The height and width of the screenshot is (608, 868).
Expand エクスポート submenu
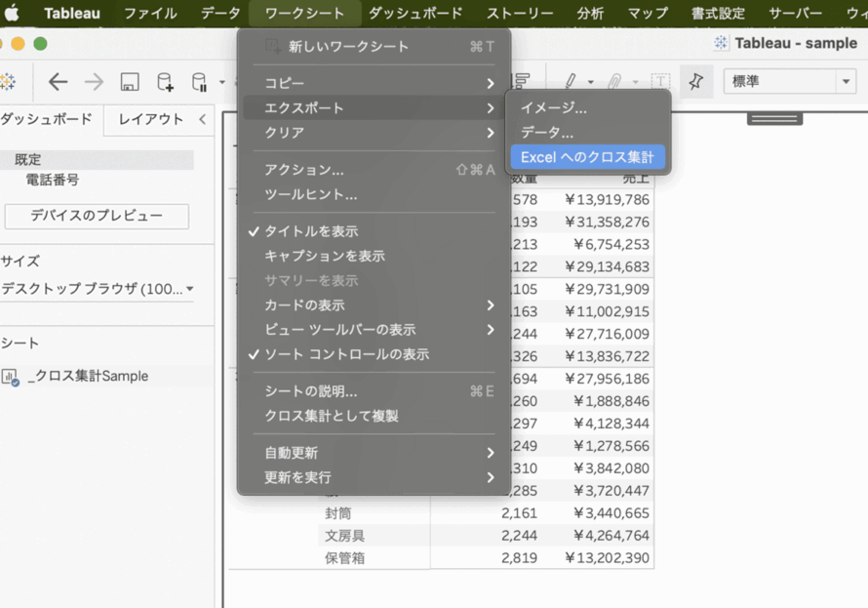(x=374, y=108)
